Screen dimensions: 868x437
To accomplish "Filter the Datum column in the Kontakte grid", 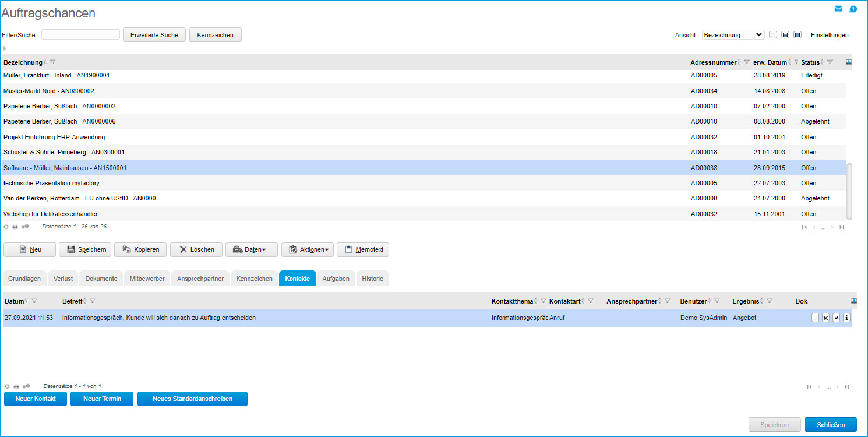I will coord(34,301).
